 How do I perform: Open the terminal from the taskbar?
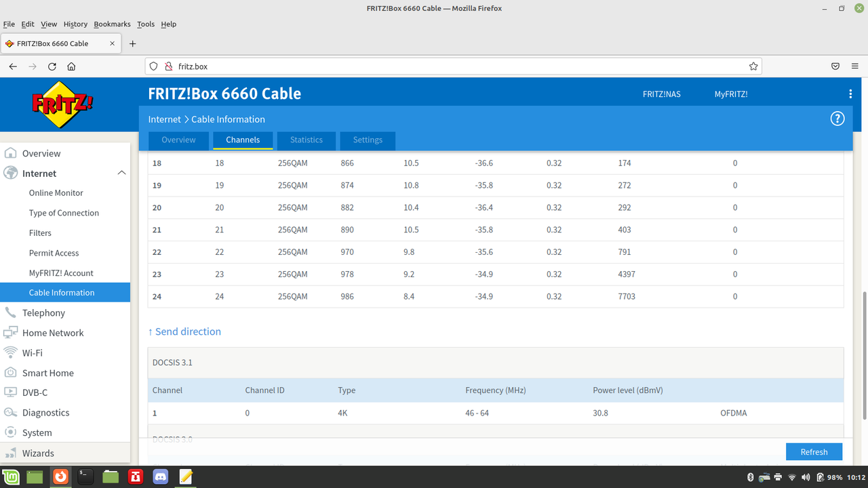click(x=85, y=477)
